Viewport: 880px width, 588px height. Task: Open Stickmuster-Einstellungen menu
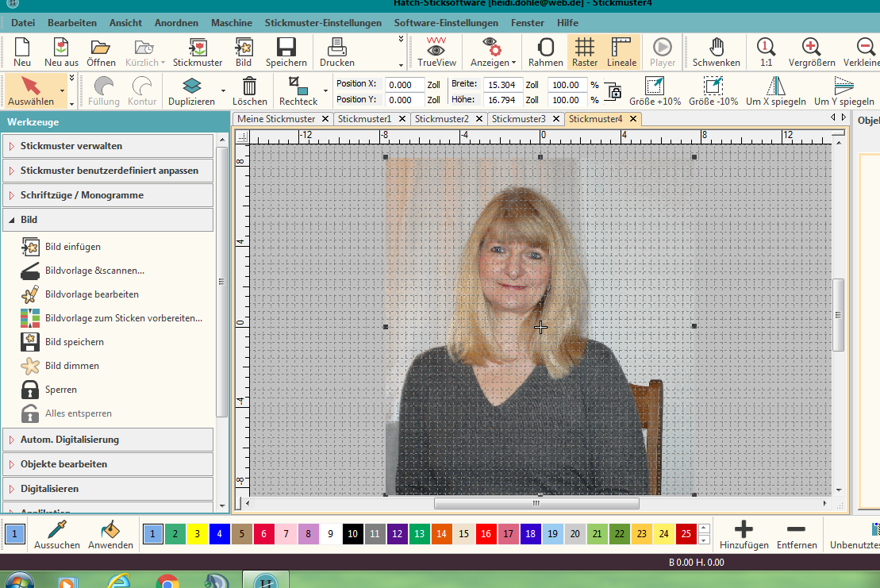[x=323, y=23]
